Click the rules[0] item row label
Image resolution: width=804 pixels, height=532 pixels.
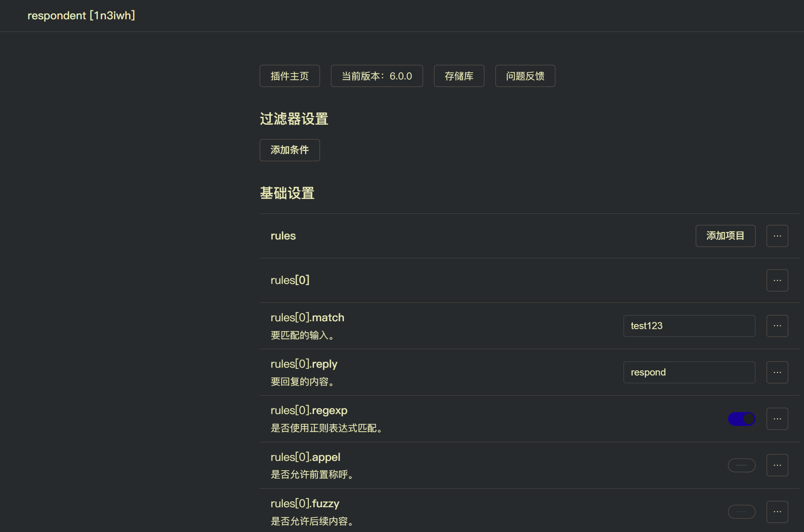tap(290, 280)
